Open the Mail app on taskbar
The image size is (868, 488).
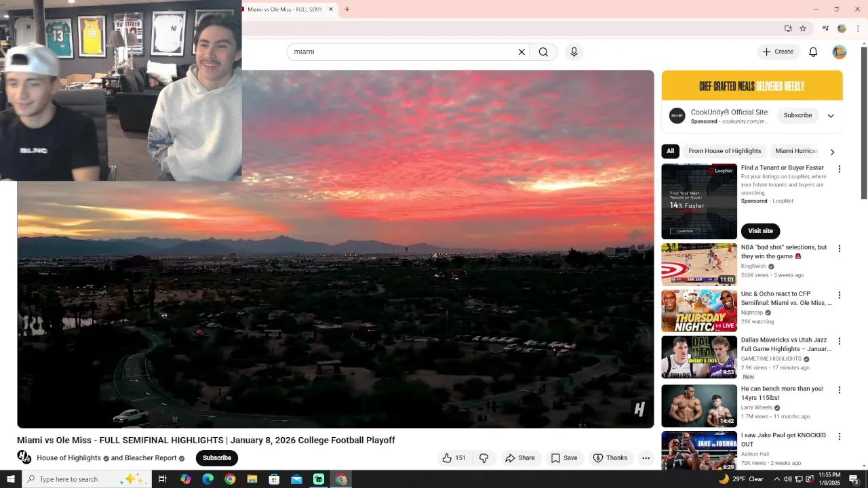tap(296, 479)
